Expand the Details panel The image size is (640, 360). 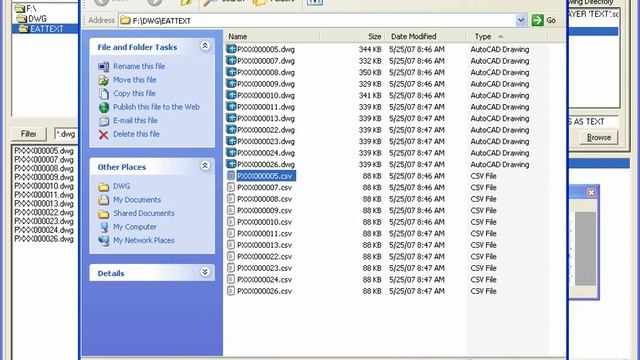(x=205, y=272)
